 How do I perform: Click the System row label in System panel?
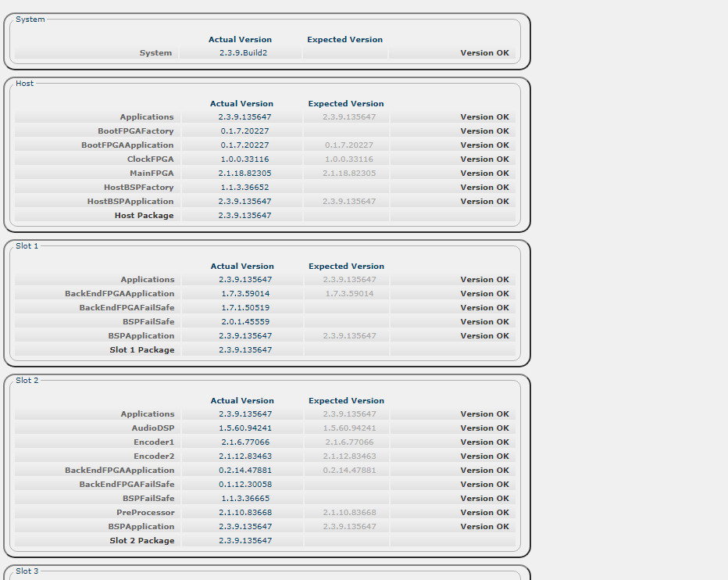155,53
